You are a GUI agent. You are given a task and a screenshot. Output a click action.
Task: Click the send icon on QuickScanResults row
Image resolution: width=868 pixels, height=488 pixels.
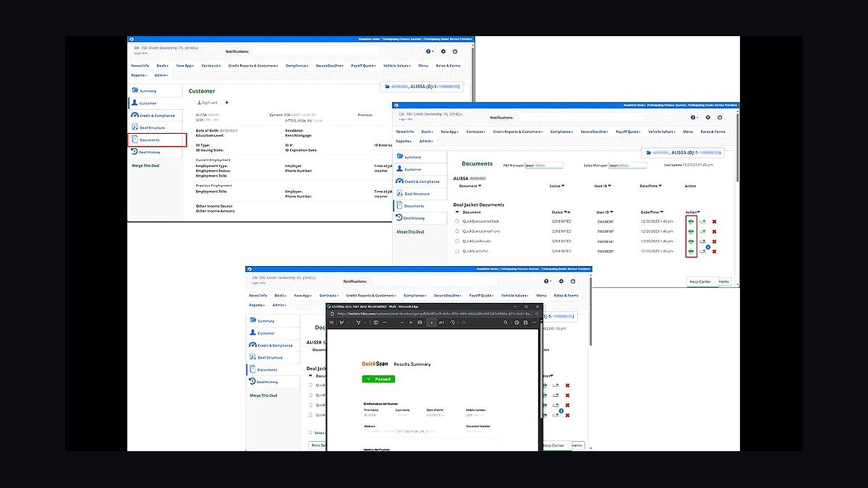pos(702,241)
